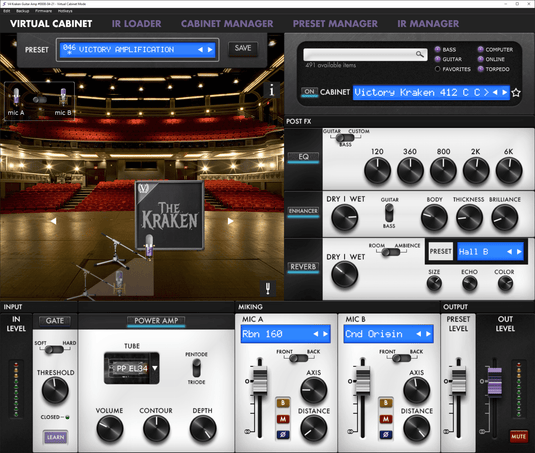Screen dimensions: 535x453
Task: Switch to IR MANAGER tab
Action: [428, 24]
